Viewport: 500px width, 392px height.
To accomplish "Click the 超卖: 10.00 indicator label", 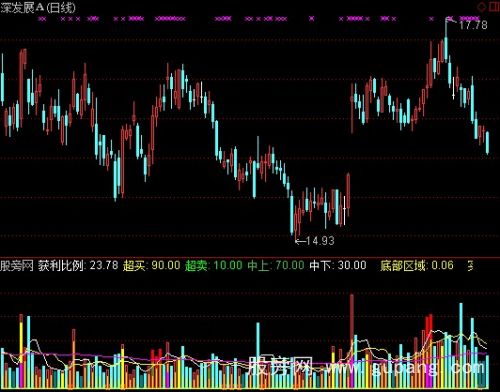I will 214,265.
